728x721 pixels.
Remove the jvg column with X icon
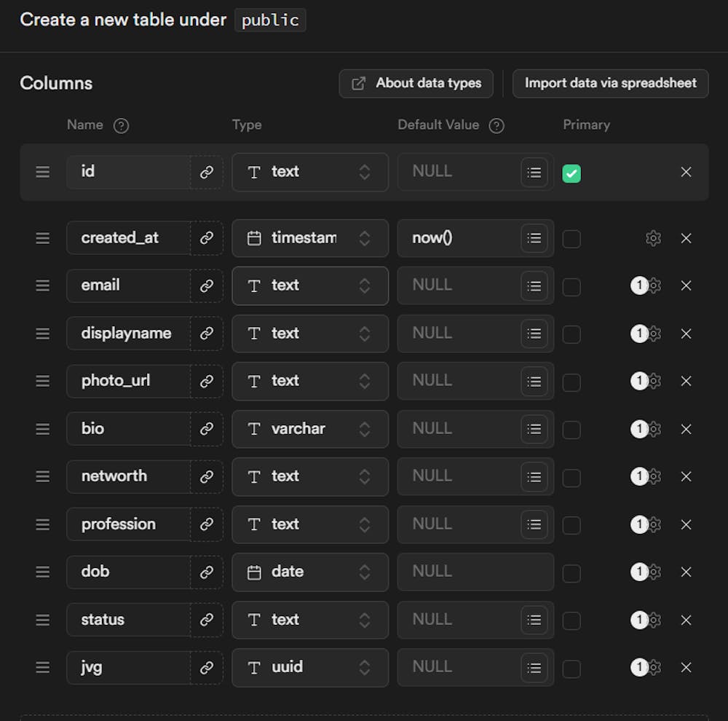click(x=686, y=667)
